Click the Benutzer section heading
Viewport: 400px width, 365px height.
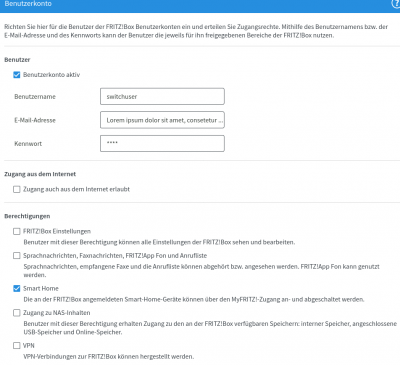(17, 60)
